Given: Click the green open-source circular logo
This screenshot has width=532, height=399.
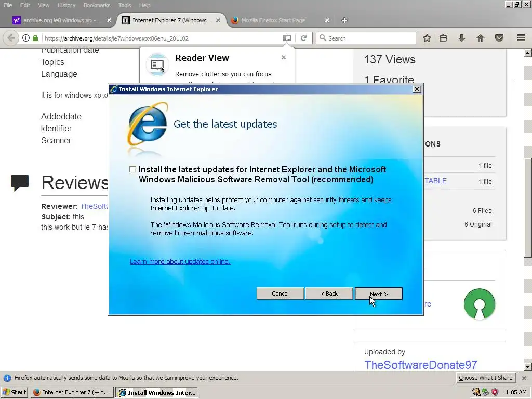Looking at the screenshot, I should 480,304.
